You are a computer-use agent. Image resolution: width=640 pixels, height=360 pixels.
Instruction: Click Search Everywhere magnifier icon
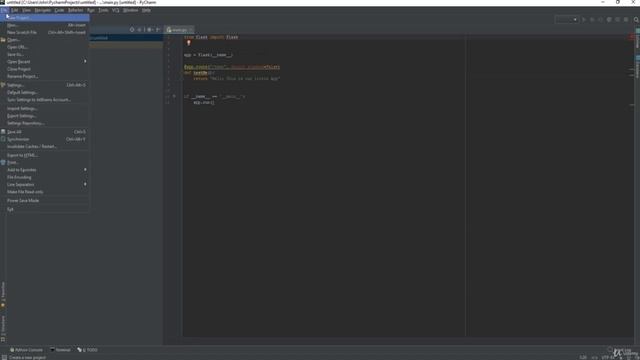pos(636,20)
